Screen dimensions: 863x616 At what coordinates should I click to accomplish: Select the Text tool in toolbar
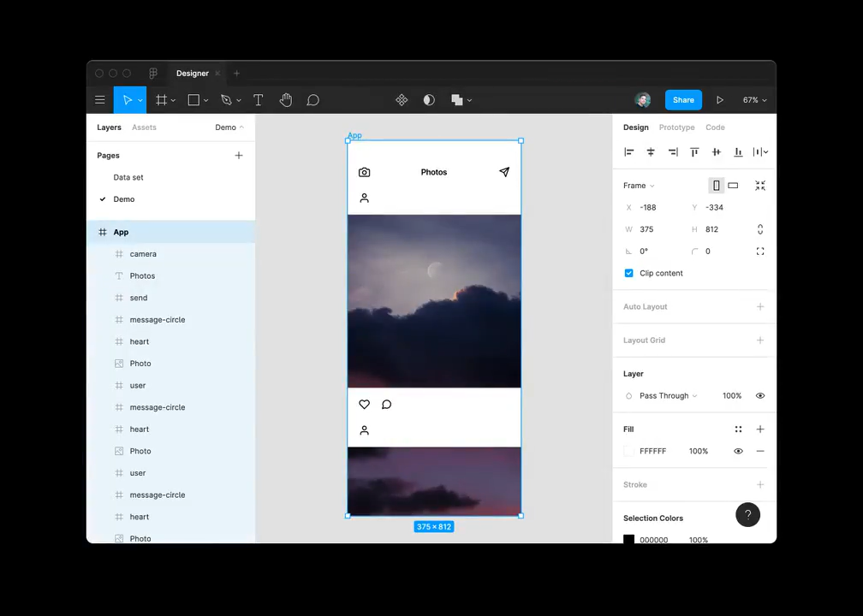tap(258, 100)
